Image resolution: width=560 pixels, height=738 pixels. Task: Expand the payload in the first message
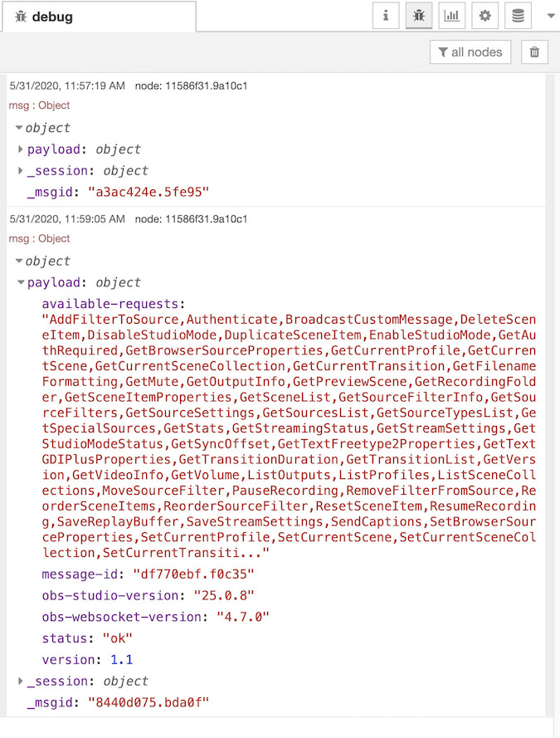tap(22, 150)
